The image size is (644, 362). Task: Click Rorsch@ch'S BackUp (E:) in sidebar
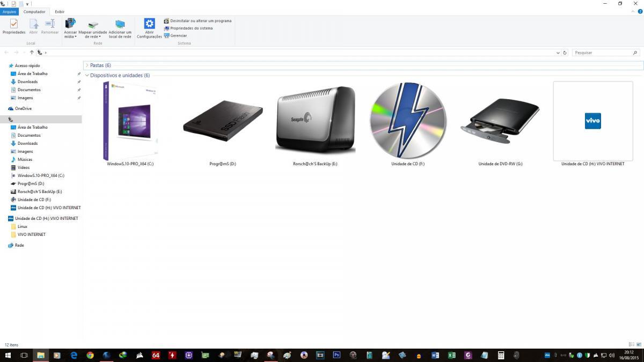pyautogui.click(x=40, y=191)
